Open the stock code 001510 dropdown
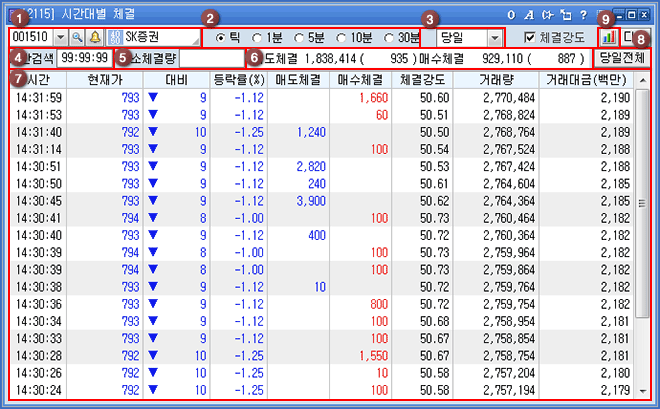The height and width of the screenshot is (409, 660). tap(59, 37)
